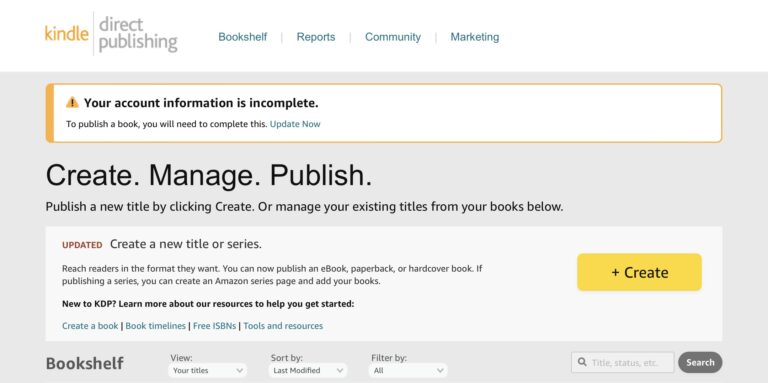This screenshot has height=383, width=768.
Task: Open the Marketing navigation item
Action: coord(475,37)
